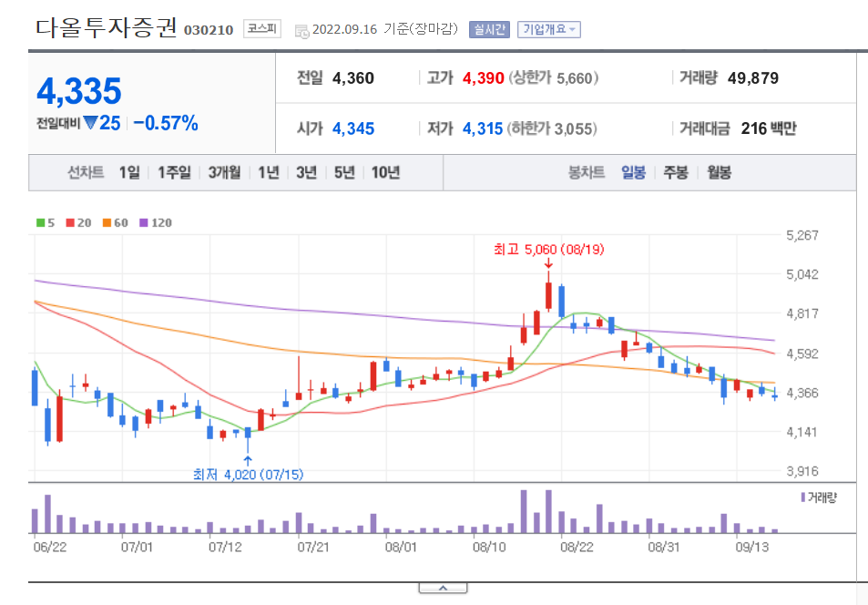Screen dimensions: 868x605
Task: Select the 1년 line chart tab
Action: (269, 173)
